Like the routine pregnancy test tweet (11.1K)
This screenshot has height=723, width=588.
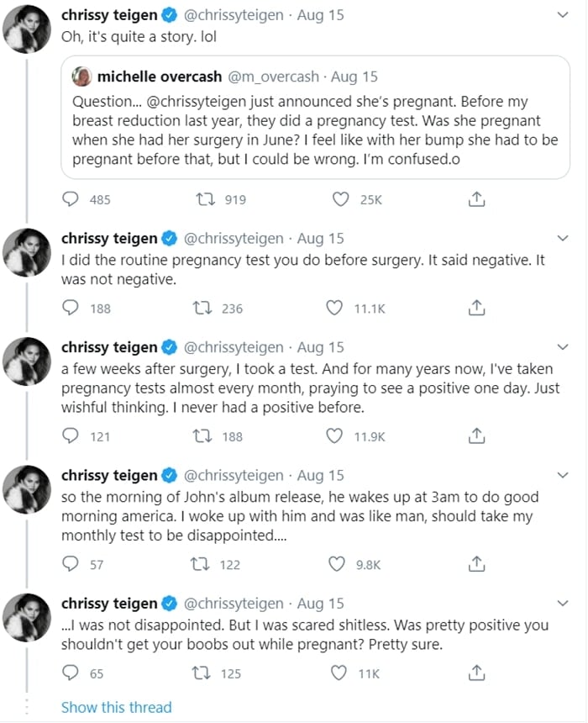point(336,309)
